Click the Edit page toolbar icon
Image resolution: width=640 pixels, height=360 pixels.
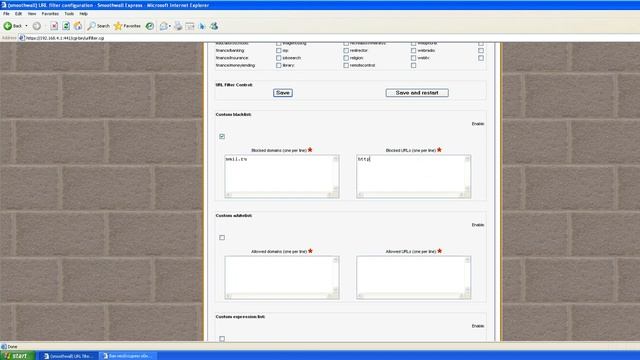190,26
